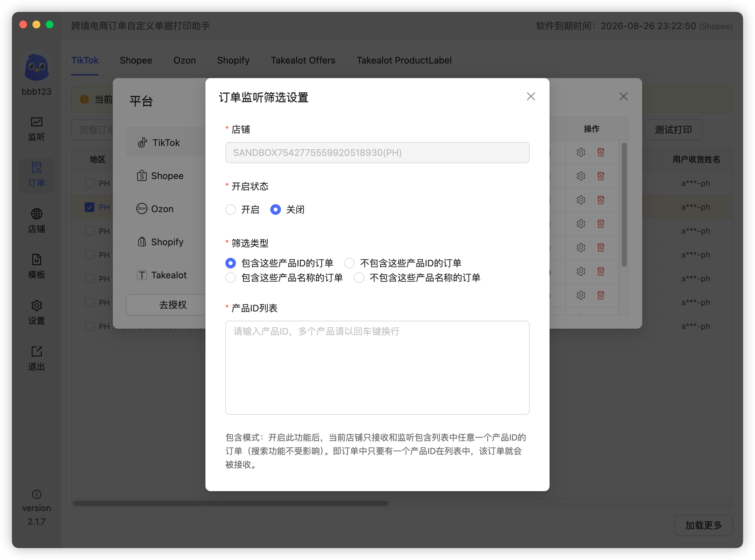Click the third gear icon in 操作 column

pos(581,200)
